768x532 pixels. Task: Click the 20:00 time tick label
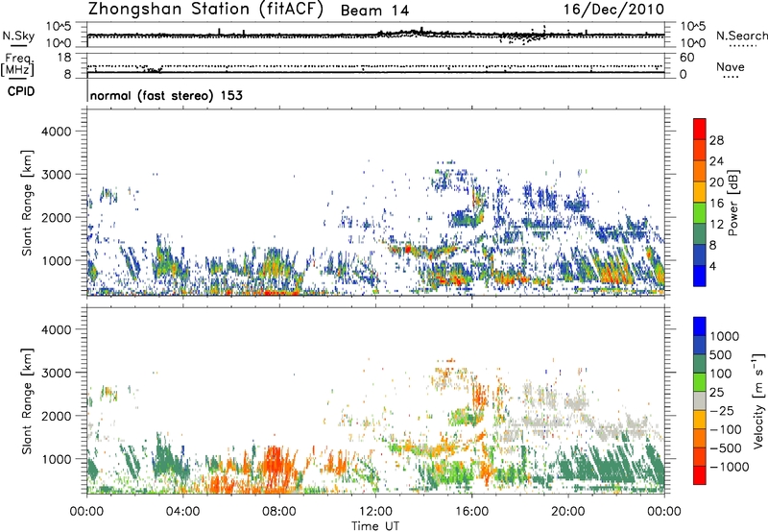(567, 512)
